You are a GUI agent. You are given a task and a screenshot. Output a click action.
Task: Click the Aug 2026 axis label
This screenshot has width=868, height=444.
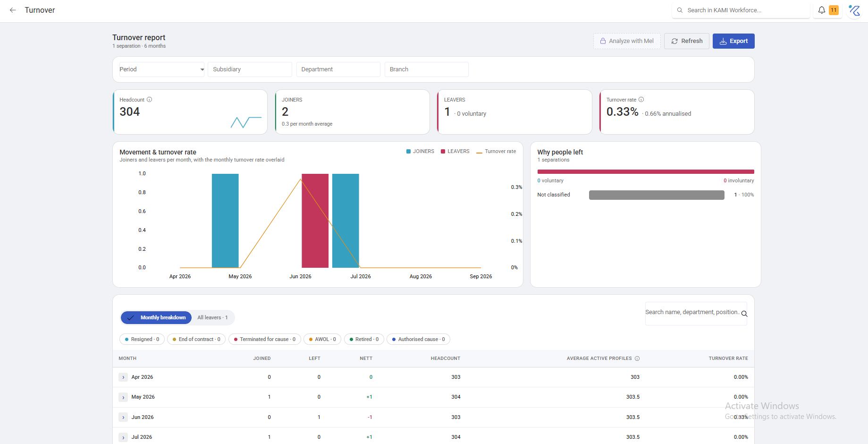pos(421,277)
